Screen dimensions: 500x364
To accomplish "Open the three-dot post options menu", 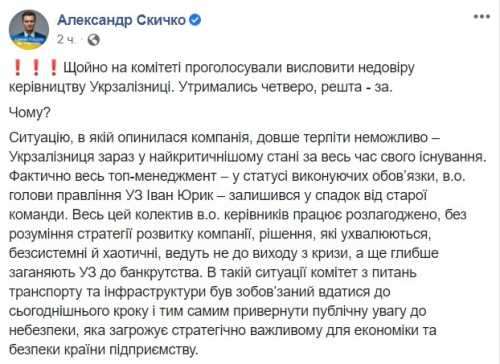I will pos(482,16).
